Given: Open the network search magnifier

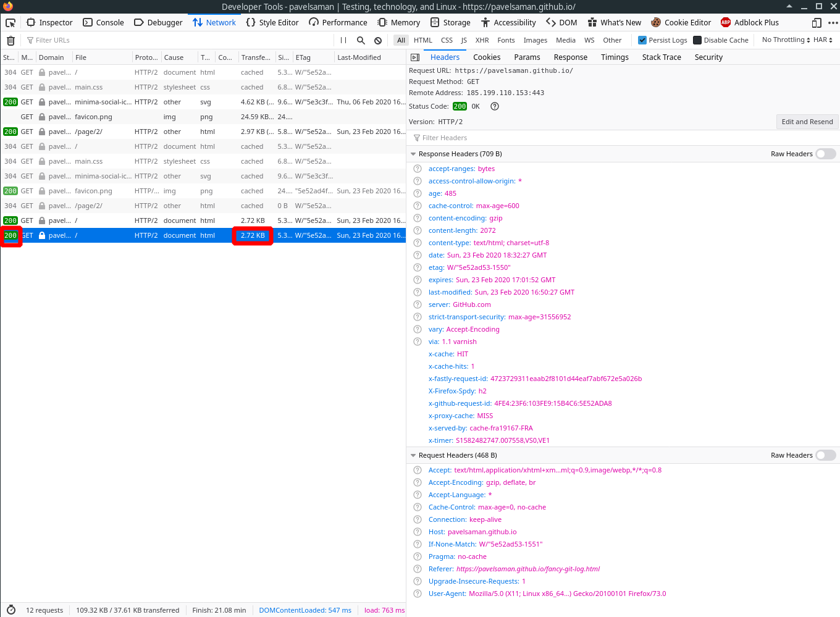Looking at the screenshot, I should (361, 41).
